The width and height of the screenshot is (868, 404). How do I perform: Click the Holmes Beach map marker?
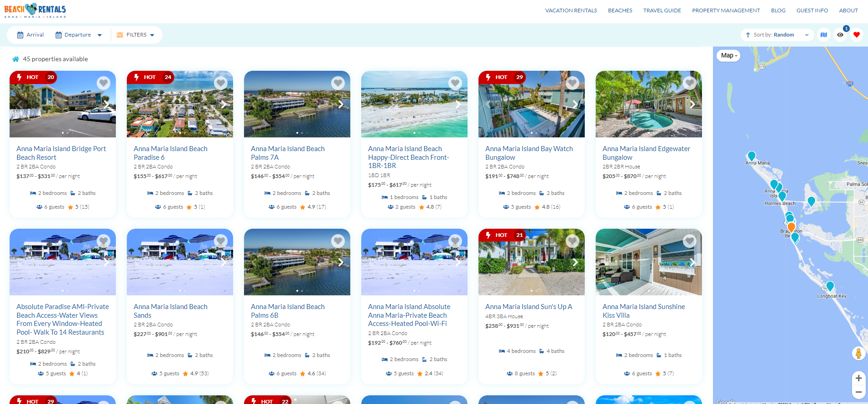tap(782, 196)
